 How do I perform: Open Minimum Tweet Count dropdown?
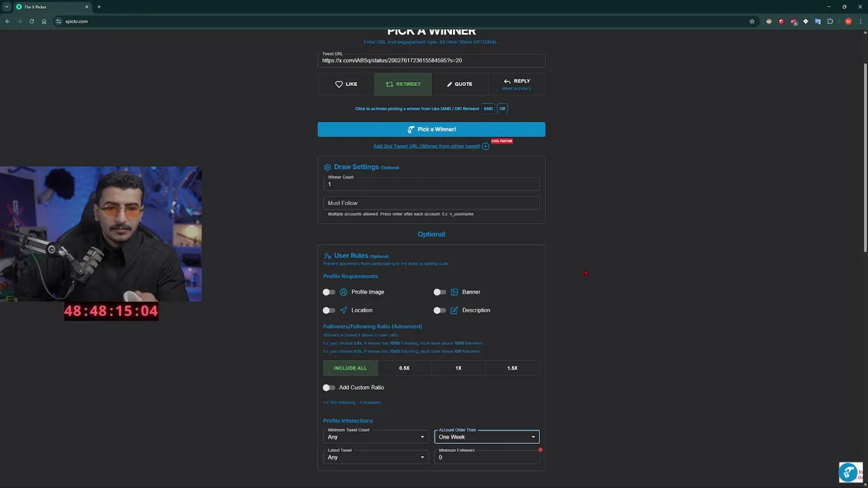pyautogui.click(x=376, y=436)
